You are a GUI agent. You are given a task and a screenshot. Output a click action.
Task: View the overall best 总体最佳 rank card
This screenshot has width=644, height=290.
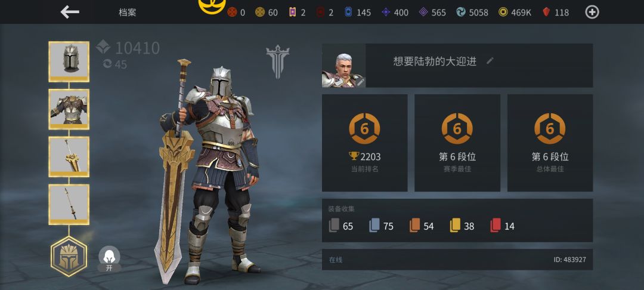(x=550, y=143)
